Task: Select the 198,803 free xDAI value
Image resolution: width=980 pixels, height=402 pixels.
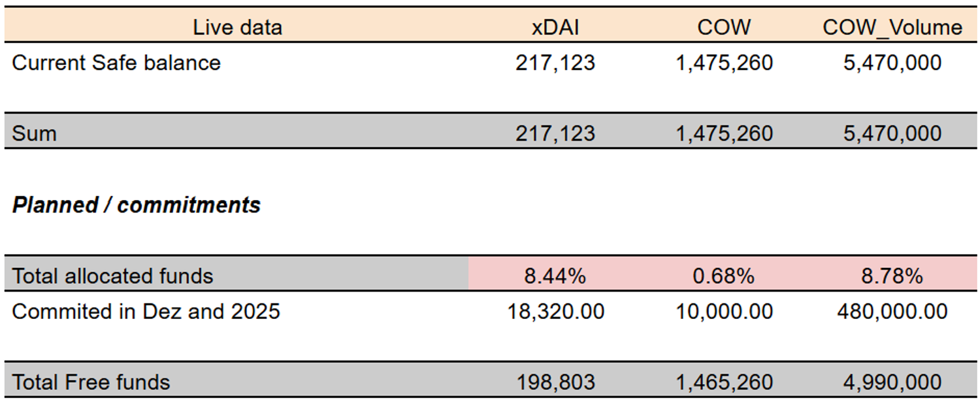Action: pos(555,382)
